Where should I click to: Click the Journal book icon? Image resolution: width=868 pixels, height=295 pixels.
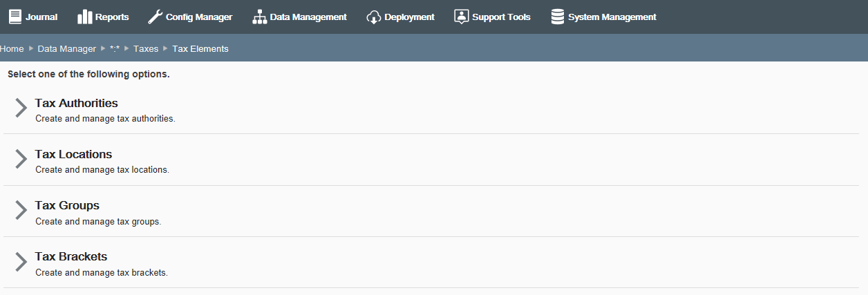pyautogui.click(x=15, y=17)
